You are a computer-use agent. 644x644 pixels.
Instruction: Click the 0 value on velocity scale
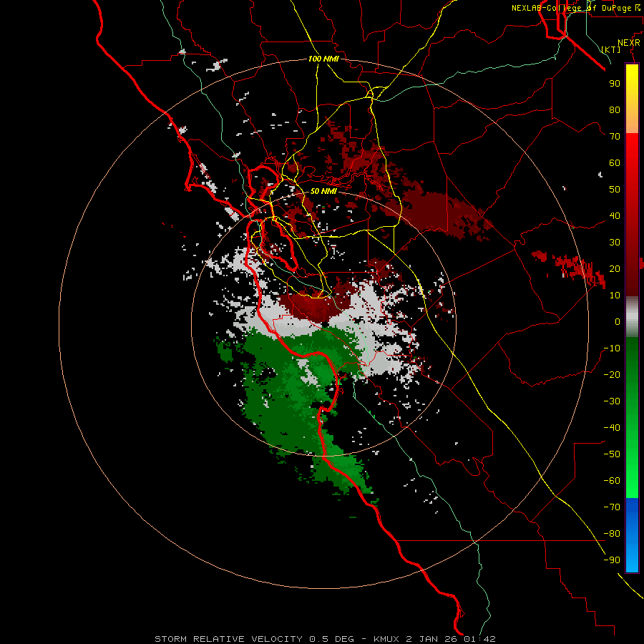[x=618, y=322]
